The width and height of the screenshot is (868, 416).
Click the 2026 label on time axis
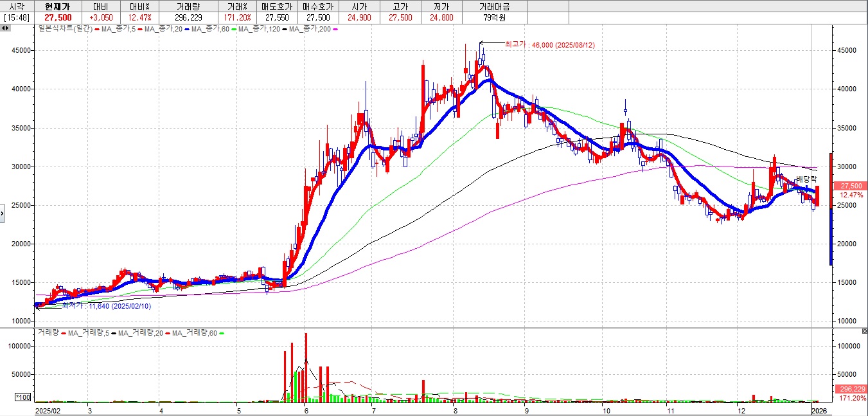[x=819, y=410]
